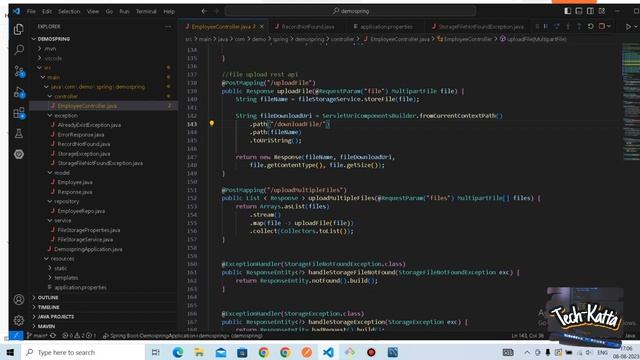This screenshot has width=640, height=360.
Task: Click the lightbulb quick-fix icon on line 143
Action: 211,123
